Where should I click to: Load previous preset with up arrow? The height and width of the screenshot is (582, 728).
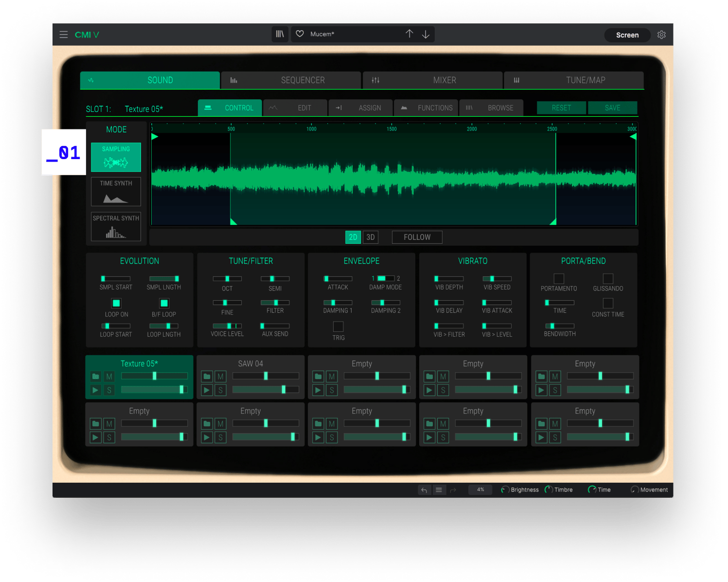point(409,34)
